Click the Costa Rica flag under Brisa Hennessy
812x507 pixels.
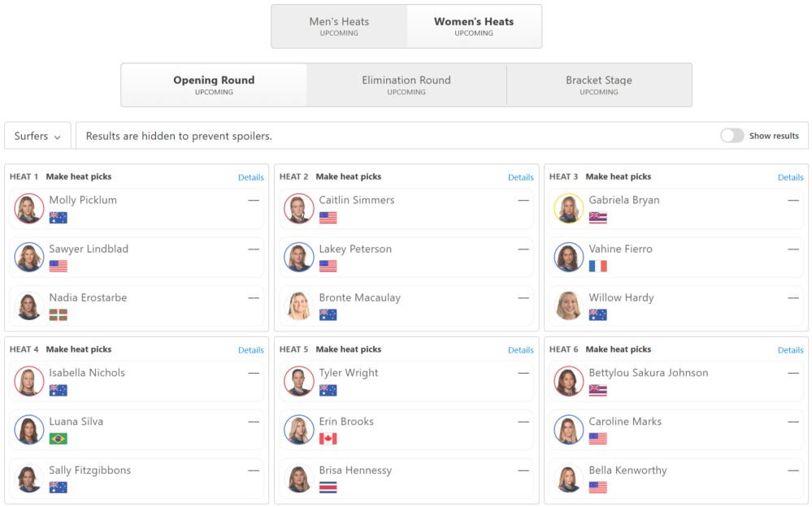click(x=328, y=487)
